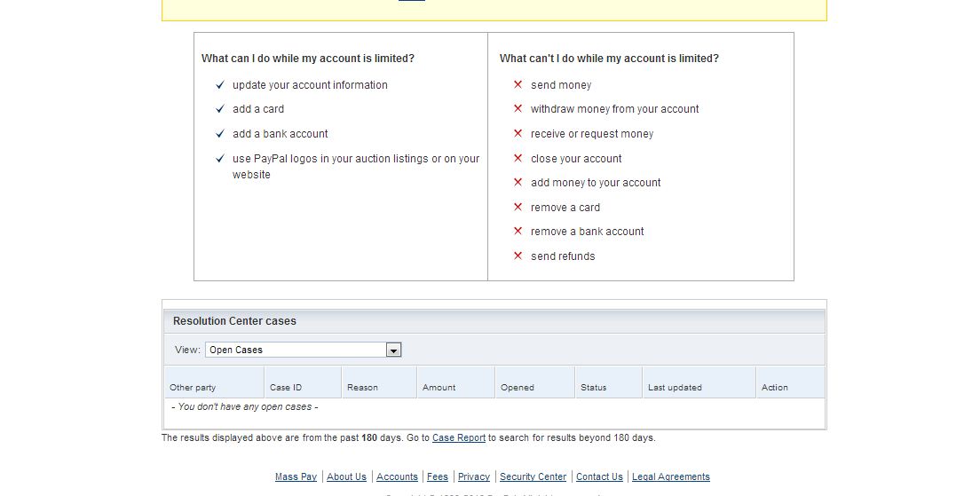The width and height of the screenshot is (980, 496).
Task: Open the Fees footer link
Action: pos(438,476)
